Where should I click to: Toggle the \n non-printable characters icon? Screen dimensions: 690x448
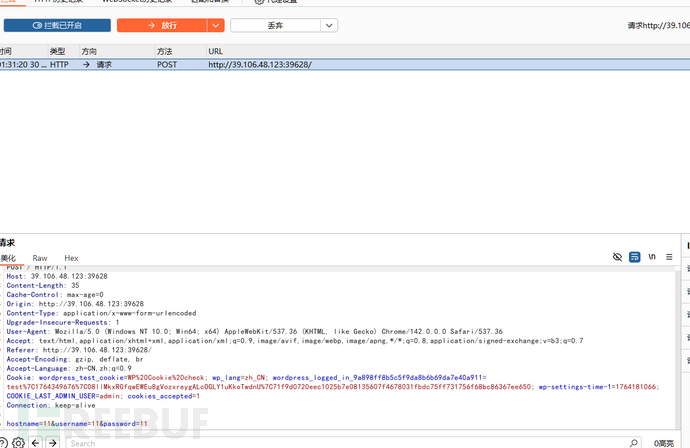652,257
